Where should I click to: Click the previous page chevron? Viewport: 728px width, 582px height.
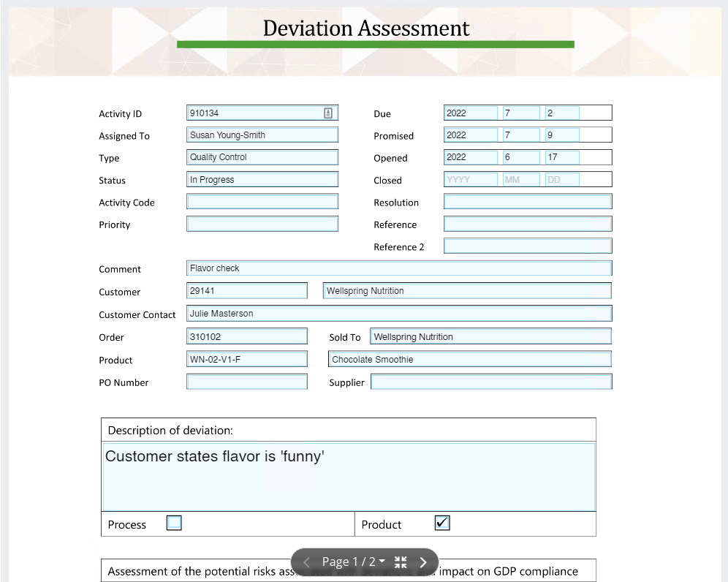[x=306, y=562]
